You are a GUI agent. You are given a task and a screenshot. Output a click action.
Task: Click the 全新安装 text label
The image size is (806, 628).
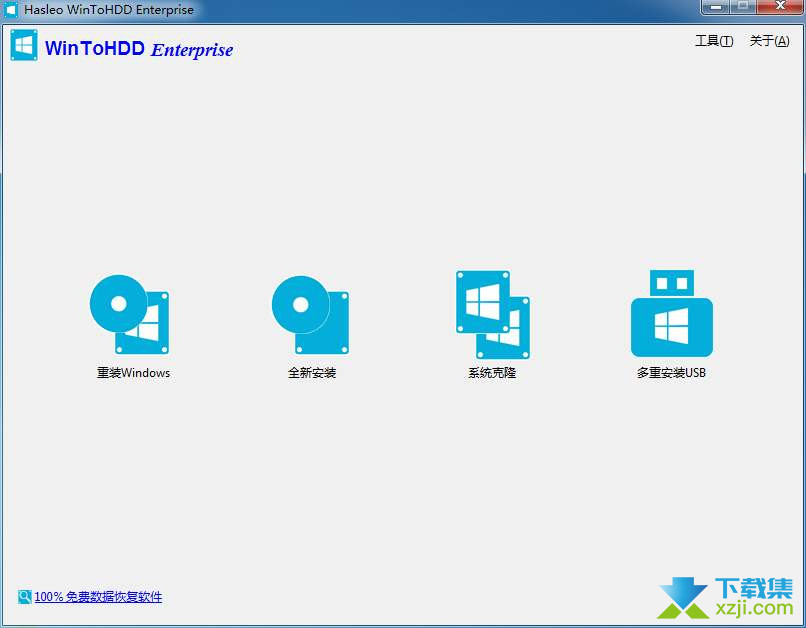[312, 373]
